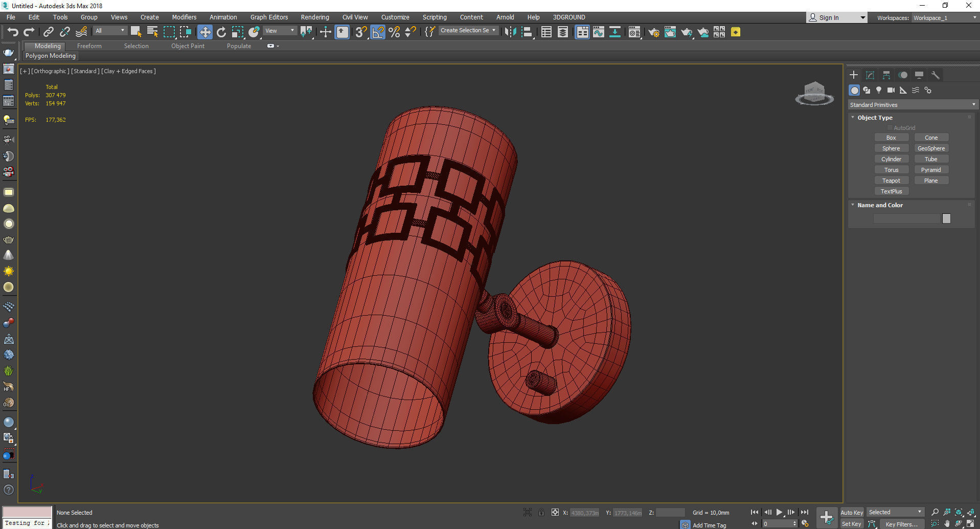
Task: Open the Selected key filter dropdown
Action: 895,512
